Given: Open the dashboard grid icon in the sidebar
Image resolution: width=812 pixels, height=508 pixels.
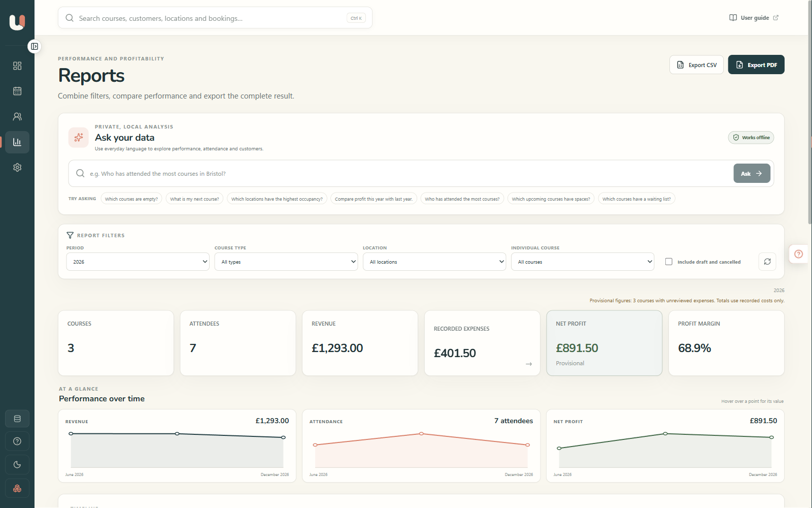Looking at the screenshot, I should (x=17, y=66).
